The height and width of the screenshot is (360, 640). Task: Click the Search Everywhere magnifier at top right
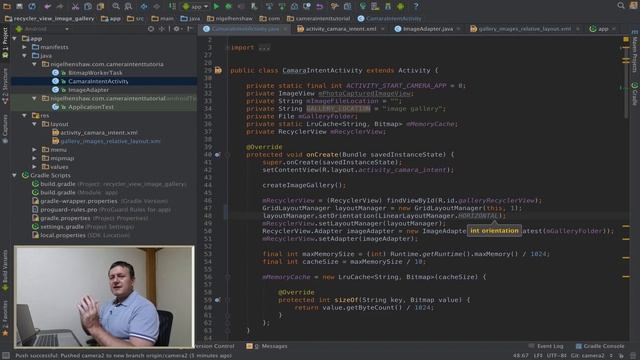coord(621,6)
